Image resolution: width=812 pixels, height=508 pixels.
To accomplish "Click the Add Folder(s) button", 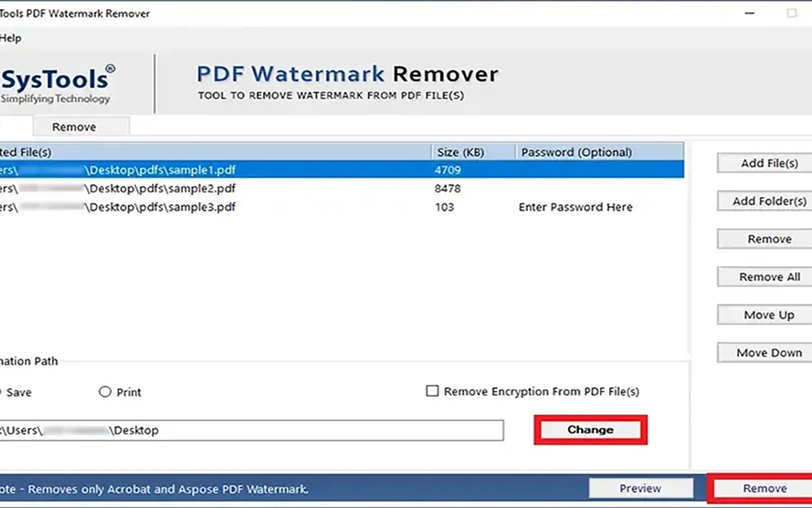I will click(x=766, y=201).
